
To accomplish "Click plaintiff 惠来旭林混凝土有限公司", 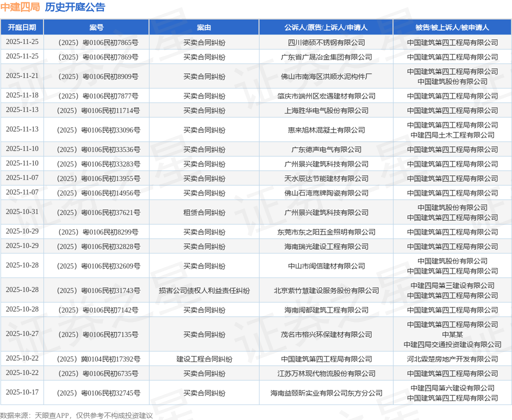I will coord(326,130).
